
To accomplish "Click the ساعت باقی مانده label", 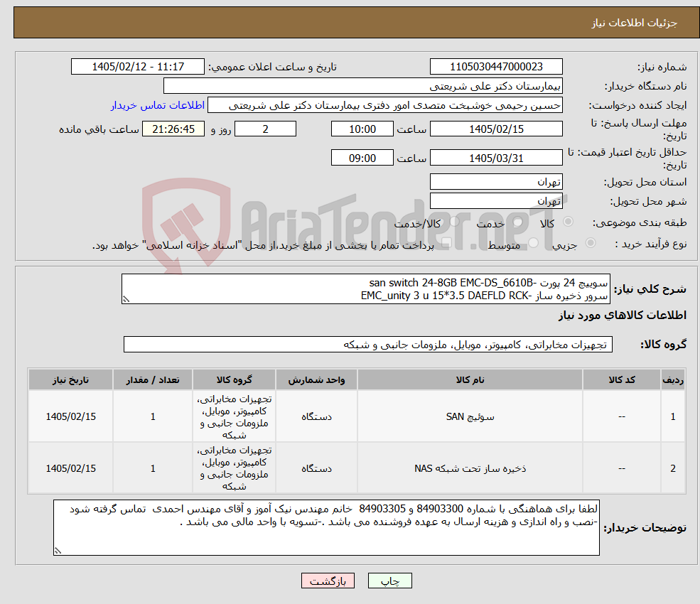I will click(x=99, y=129).
